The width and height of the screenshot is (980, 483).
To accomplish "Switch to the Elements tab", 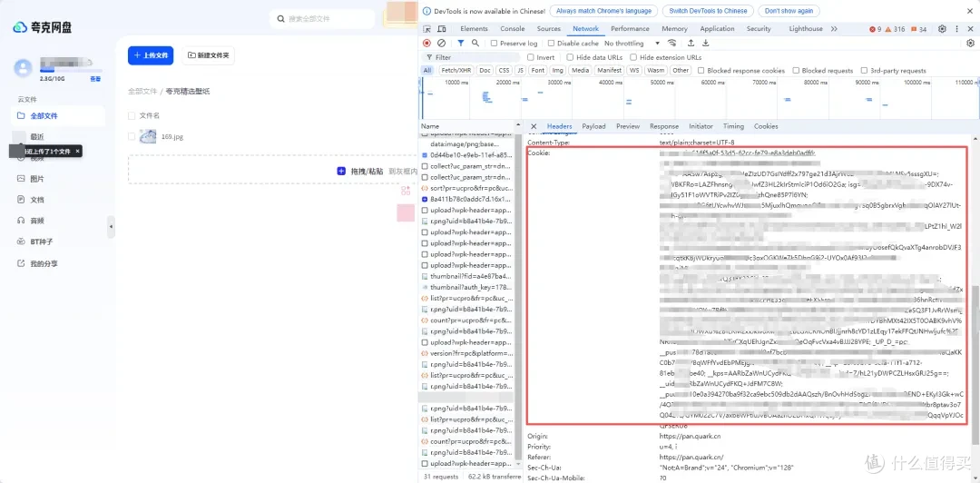I will 474,29.
